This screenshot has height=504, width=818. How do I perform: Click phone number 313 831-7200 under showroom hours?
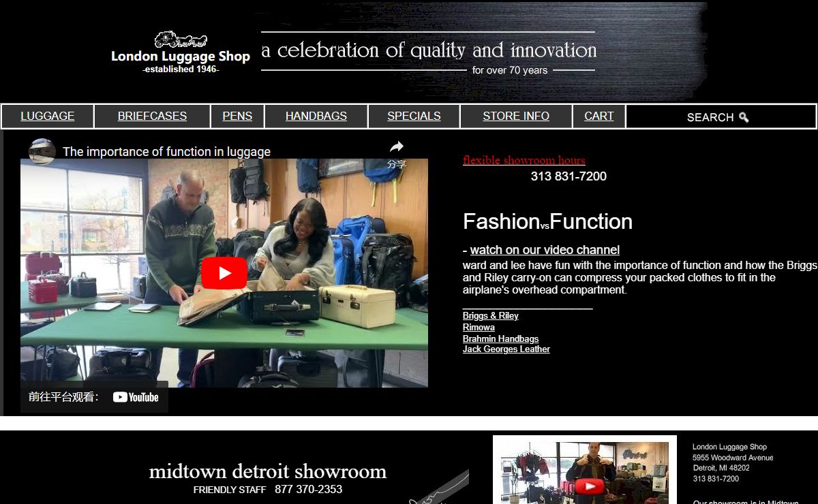[x=569, y=176]
